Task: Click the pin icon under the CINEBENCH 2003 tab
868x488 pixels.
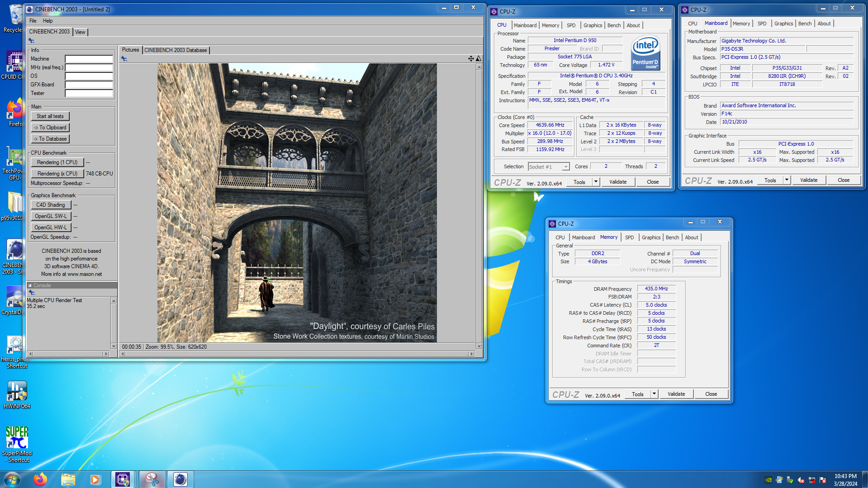Action: 32,41
